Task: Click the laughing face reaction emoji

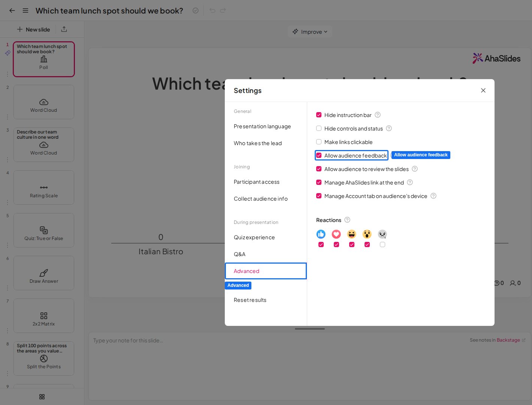Action: 352,234
